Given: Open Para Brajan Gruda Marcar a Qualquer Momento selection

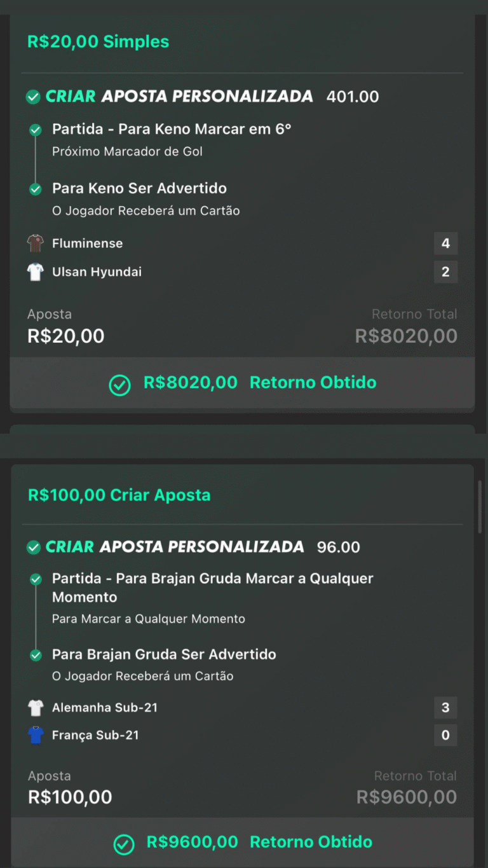Looking at the screenshot, I should (212, 588).
